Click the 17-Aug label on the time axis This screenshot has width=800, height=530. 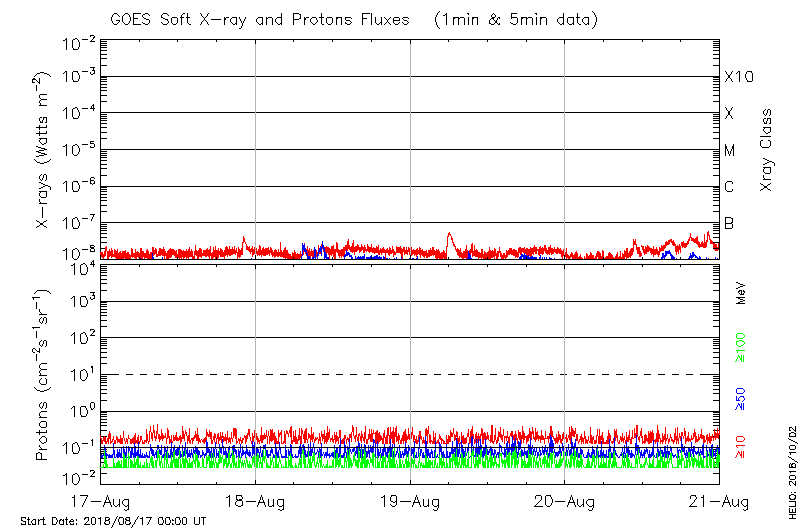pyautogui.click(x=100, y=501)
